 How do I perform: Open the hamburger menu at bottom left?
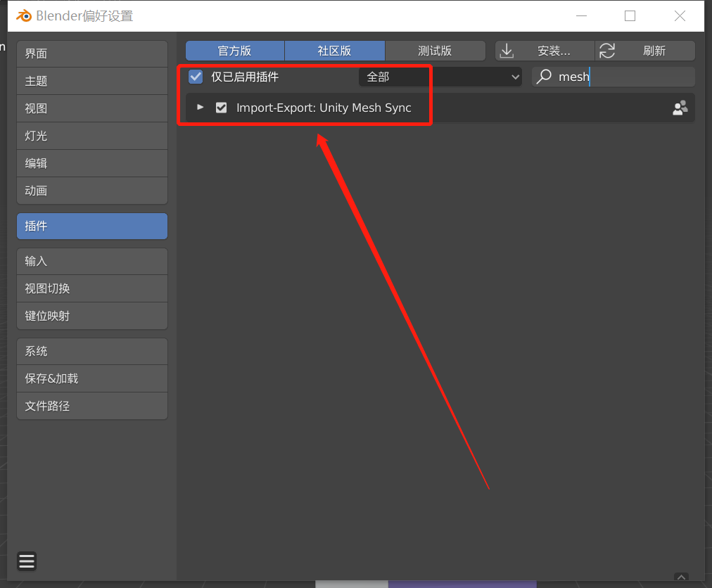pos(26,561)
